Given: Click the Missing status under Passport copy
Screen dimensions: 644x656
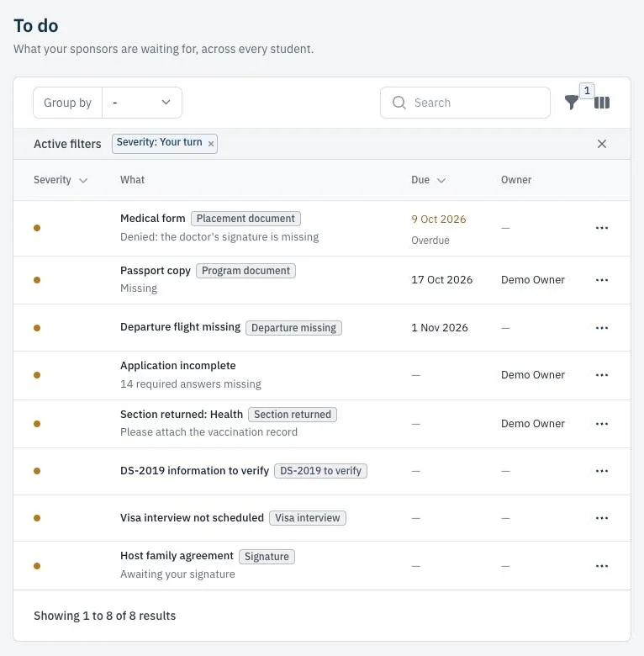Looking at the screenshot, I should 139,288.
